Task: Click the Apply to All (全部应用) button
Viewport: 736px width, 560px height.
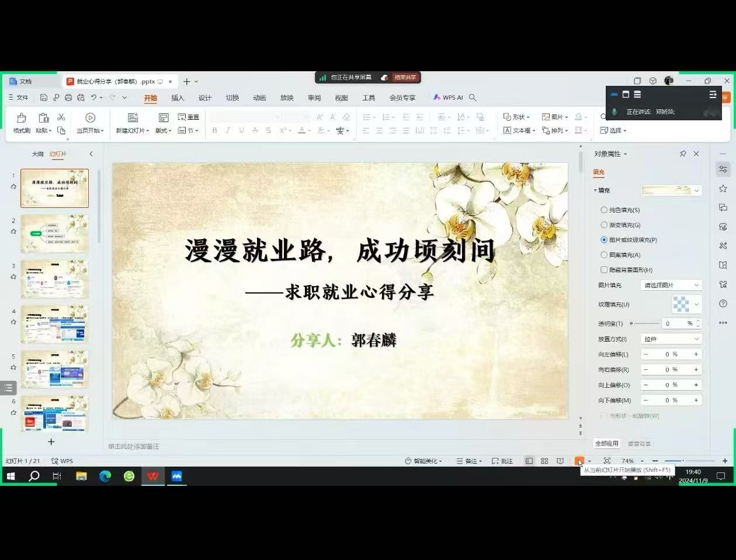Action: (606, 443)
